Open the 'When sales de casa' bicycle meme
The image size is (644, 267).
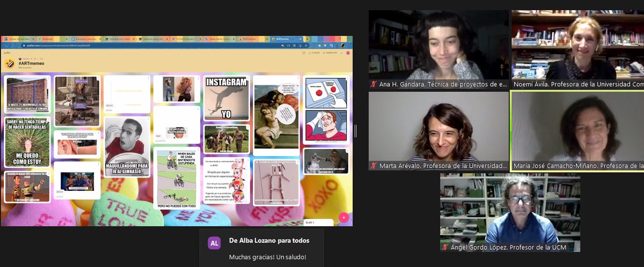(x=176, y=179)
